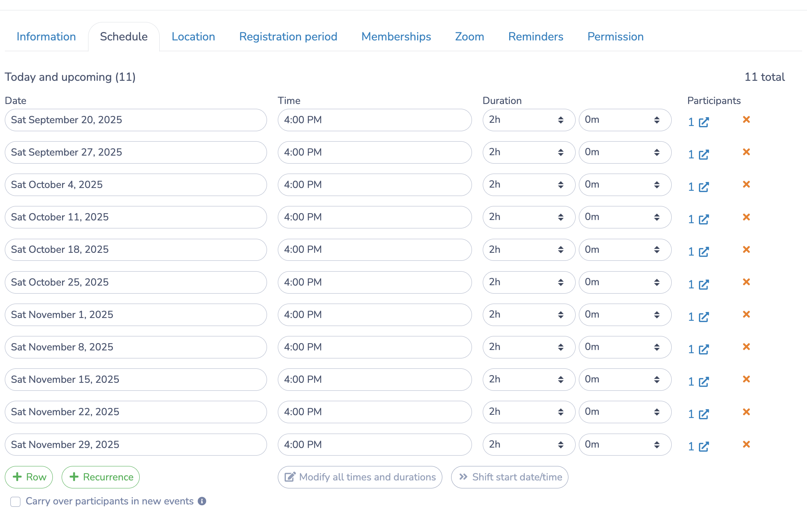The height and width of the screenshot is (532, 807).
Task: Remove the October 4, 2025 row
Action: click(746, 184)
